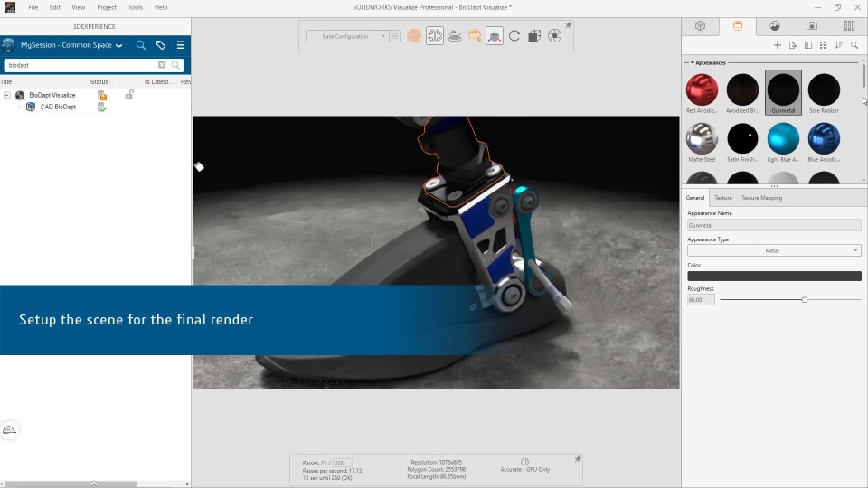Open the View menu

coord(79,7)
